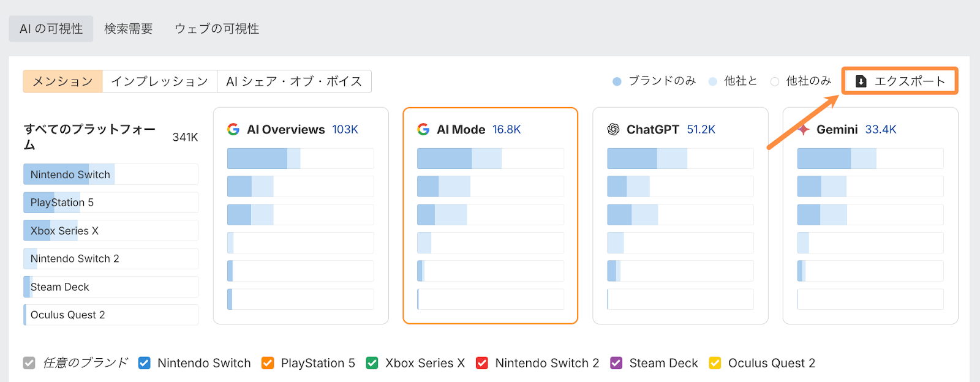Disable the Steam Deck checkbox
The width and height of the screenshot is (980, 382).
click(616, 363)
